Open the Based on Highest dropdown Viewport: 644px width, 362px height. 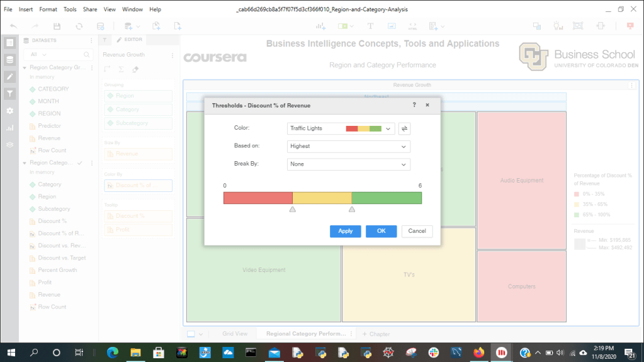coord(348,147)
